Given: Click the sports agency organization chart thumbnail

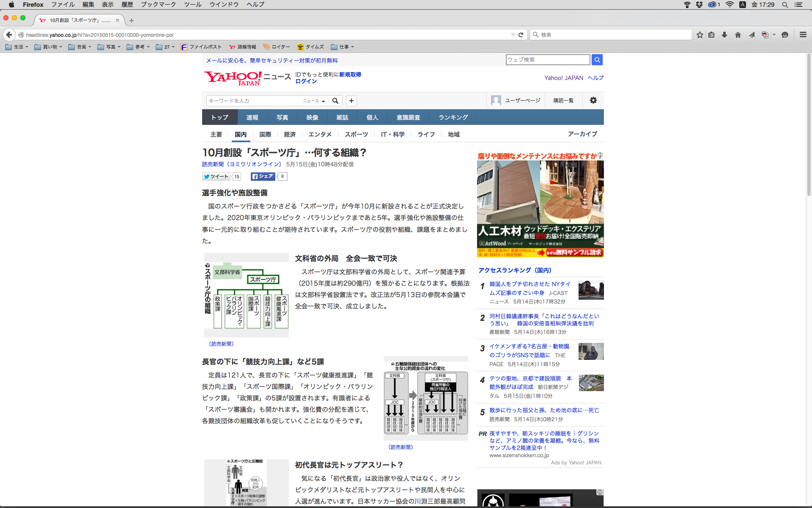Looking at the screenshot, I should (x=246, y=295).
